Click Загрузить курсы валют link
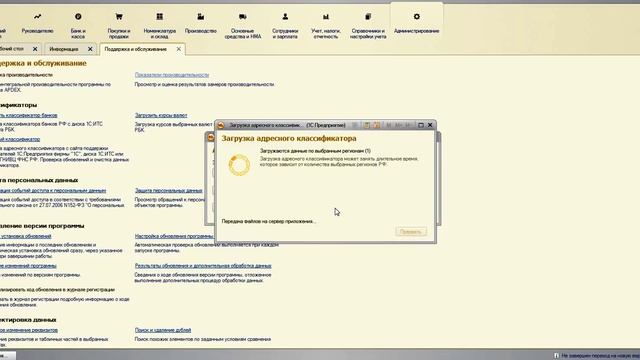Image resolution: width=640 pixels, height=360 pixels. click(161, 116)
